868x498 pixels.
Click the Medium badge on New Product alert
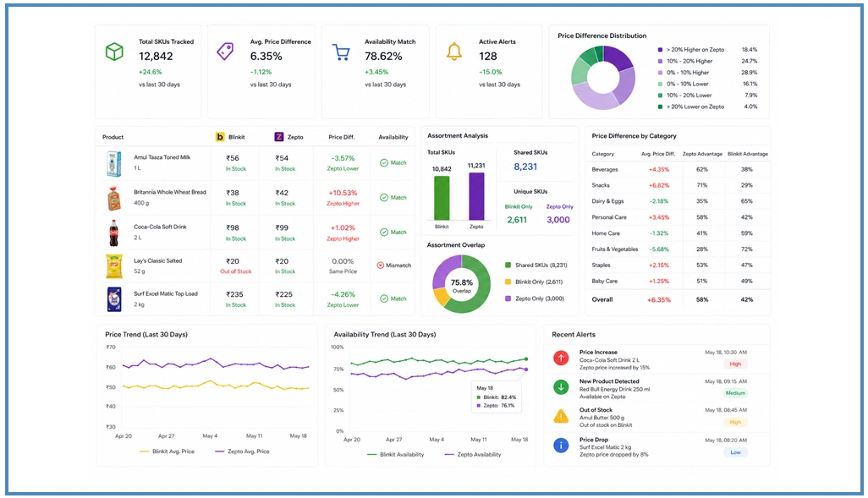click(735, 393)
